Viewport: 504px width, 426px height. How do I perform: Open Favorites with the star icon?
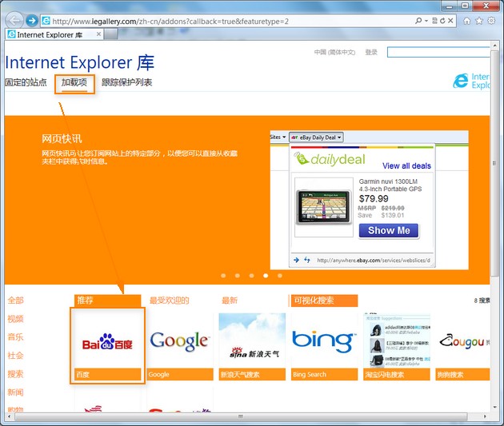(479, 21)
